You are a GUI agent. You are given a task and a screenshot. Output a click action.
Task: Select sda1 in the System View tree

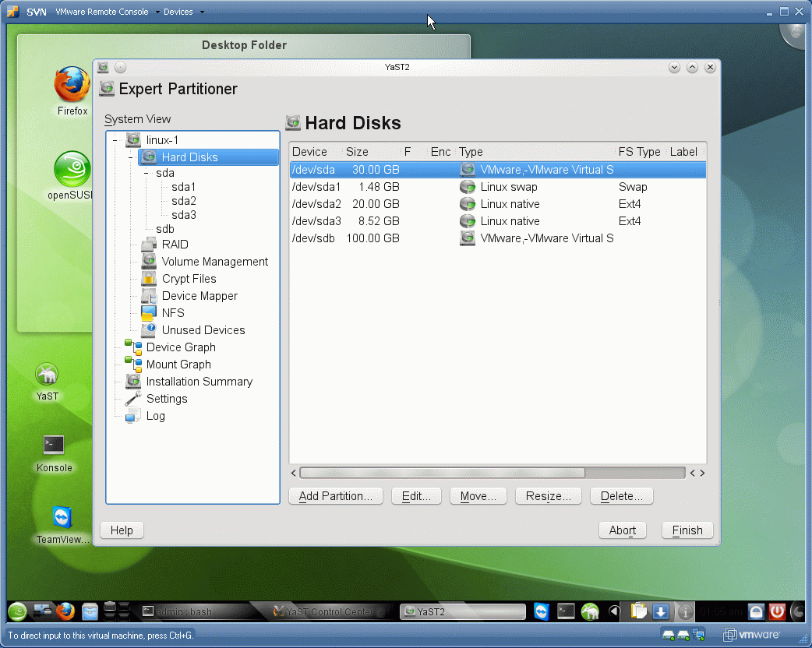(x=184, y=187)
